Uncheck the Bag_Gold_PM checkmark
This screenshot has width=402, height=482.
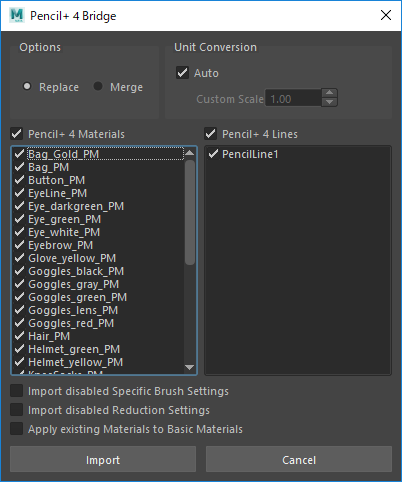(x=19, y=154)
